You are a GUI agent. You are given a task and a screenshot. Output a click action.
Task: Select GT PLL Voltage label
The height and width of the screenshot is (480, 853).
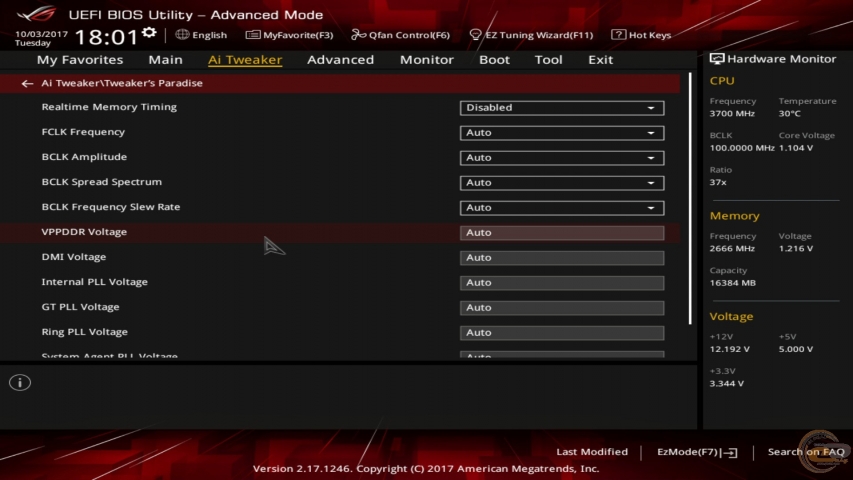click(x=81, y=307)
